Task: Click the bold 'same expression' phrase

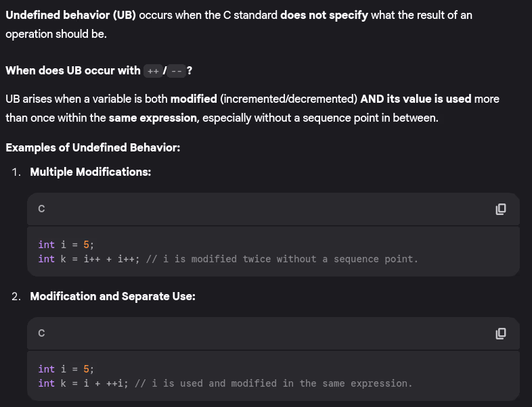Action: coord(150,118)
